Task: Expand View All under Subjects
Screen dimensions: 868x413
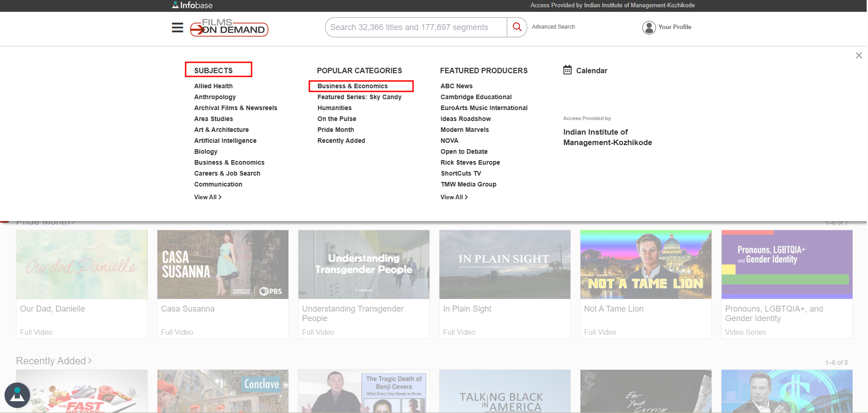Action: click(207, 197)
